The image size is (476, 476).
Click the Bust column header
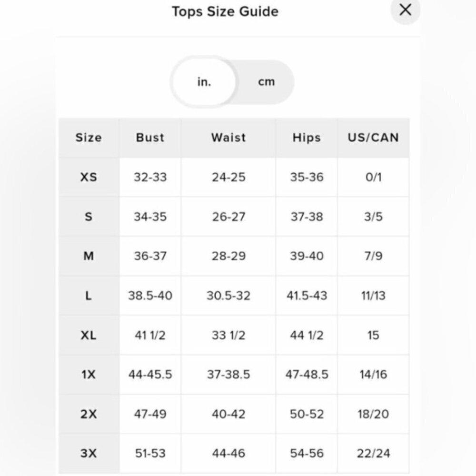(x=150, y=138)
